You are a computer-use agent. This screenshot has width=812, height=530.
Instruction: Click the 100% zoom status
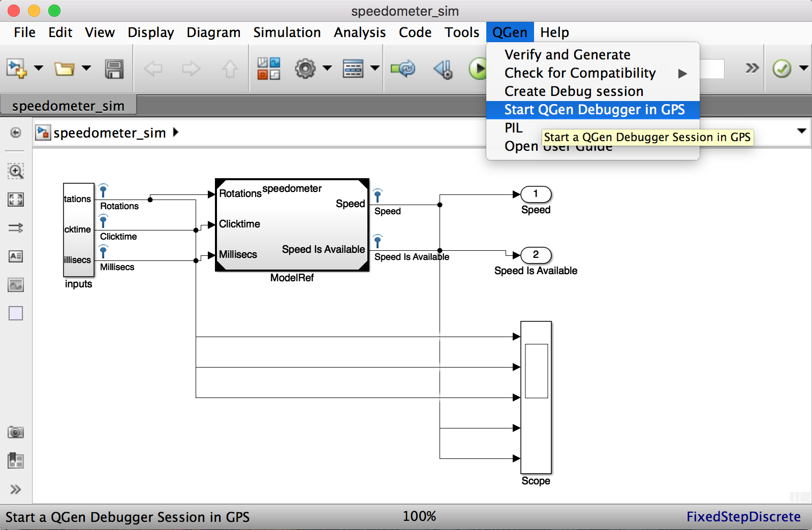419,516
